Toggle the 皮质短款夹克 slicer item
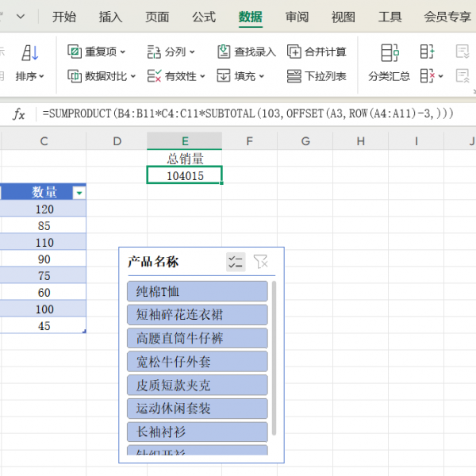 [x=197, y=386]
